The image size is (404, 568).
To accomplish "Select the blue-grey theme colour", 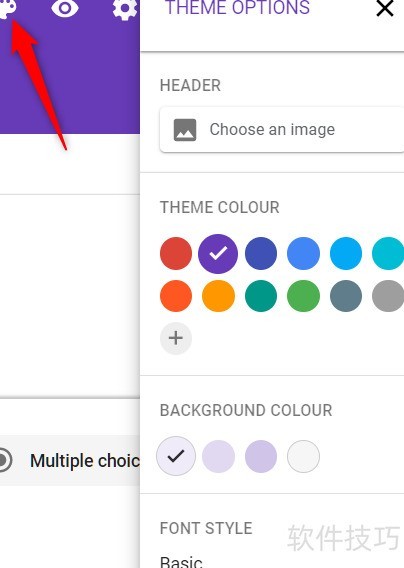I will coord(346,296).
